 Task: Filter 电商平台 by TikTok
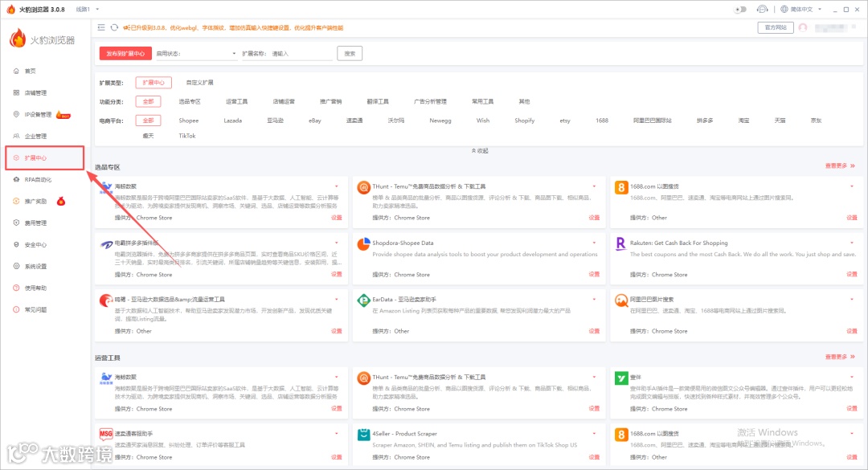186,136
